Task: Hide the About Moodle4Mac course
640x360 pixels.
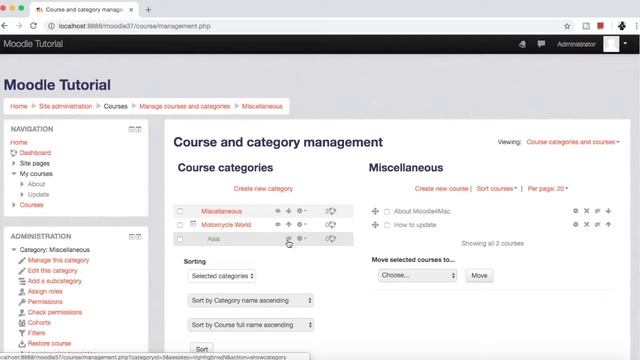Action: pyautogui.click(x=598, y=211)
